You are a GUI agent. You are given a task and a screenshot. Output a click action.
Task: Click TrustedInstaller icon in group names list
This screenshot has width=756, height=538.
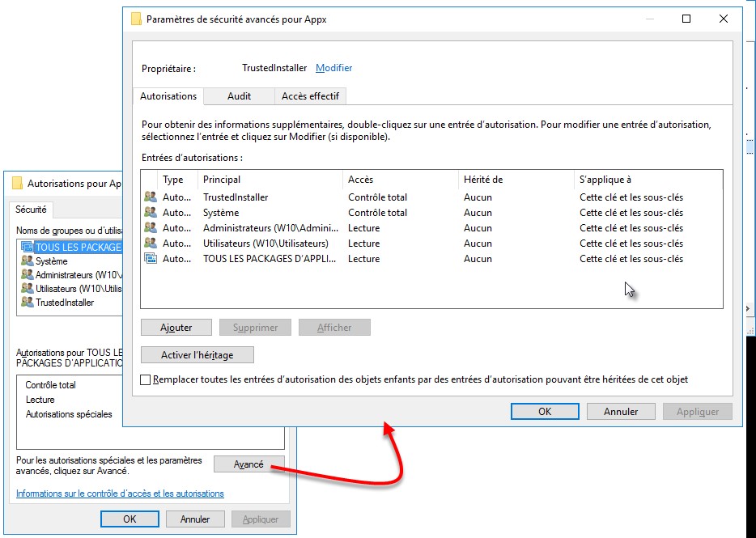coord(28,303)
